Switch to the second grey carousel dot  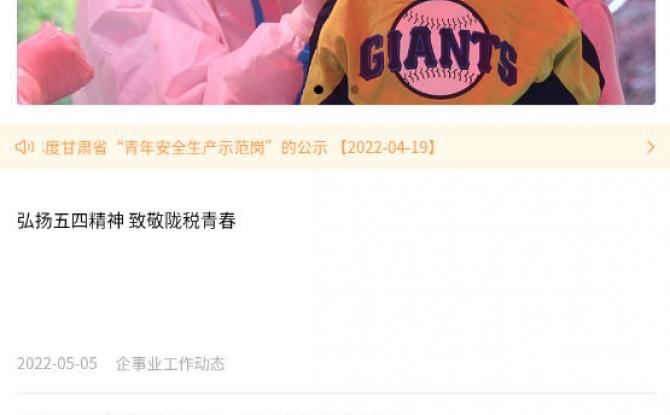(x=354, y=90)
